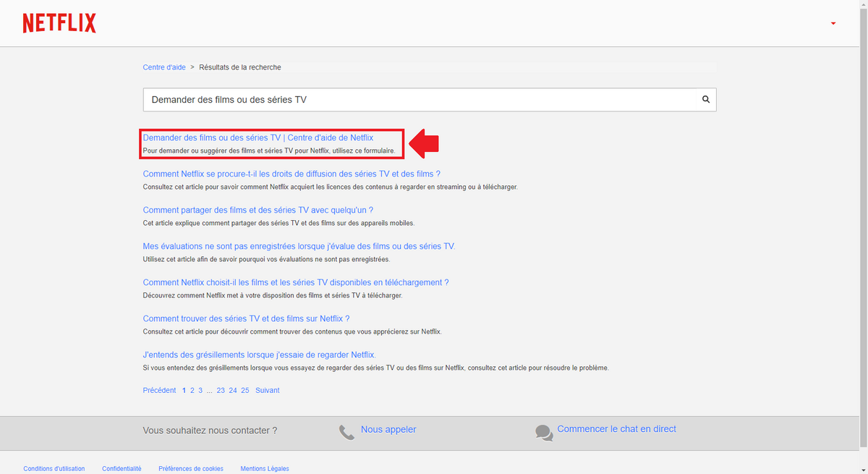This screenshot has height=474, width=868.
Task: Open Comment partager des films et séries result
Action: pos(258,210)
